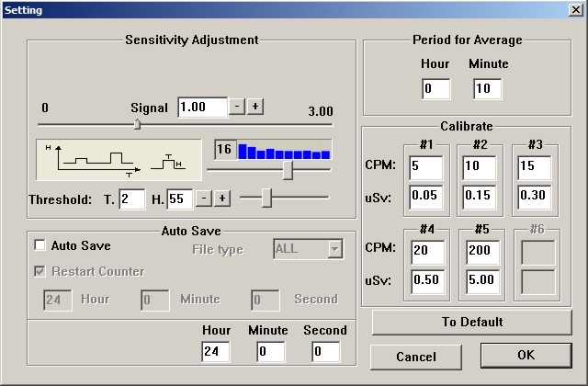The height and width of the screenshot is (386, 588).
Task: Click the Signal plus button
Action: [254, 107]
